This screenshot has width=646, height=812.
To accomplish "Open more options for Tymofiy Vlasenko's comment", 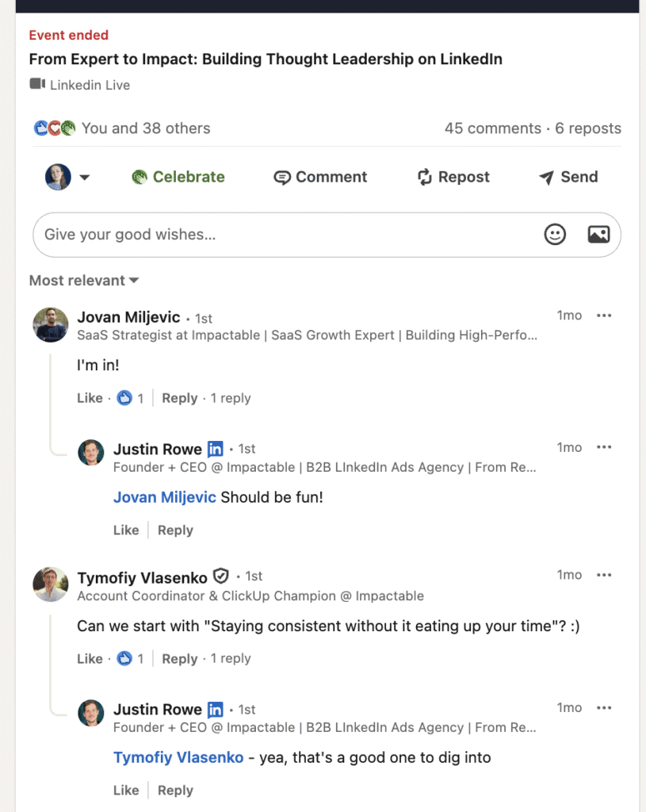I will point(604,575).
